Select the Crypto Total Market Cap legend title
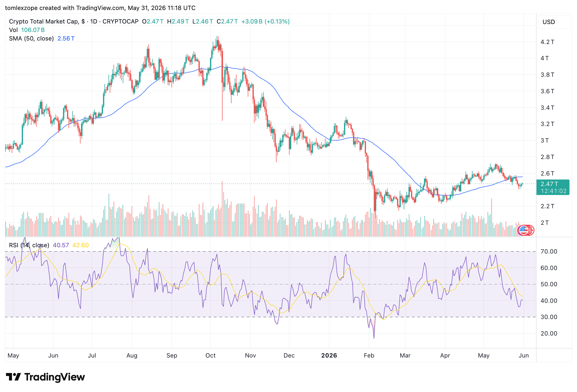This screenshot has height=392, width=577. coord(74,21)
